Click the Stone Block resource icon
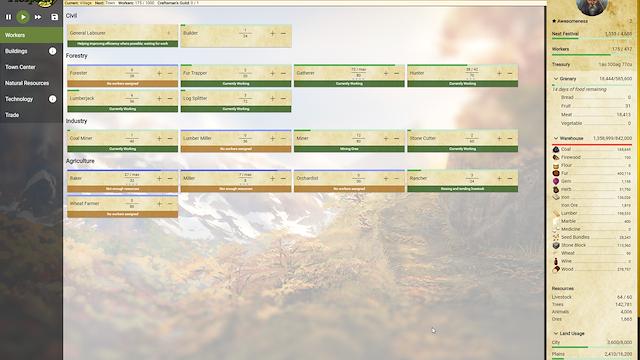 pyautogui.click(x=556, y=245)
